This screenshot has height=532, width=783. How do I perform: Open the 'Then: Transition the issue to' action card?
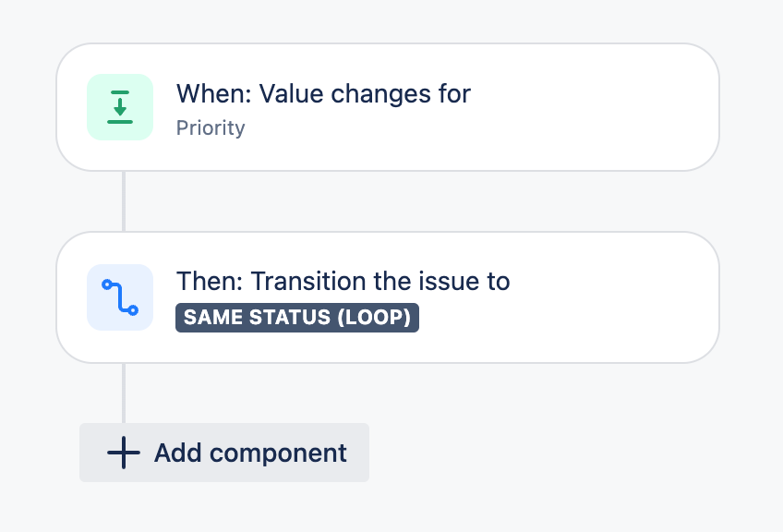pyautogui.click(x=388, y=297)
